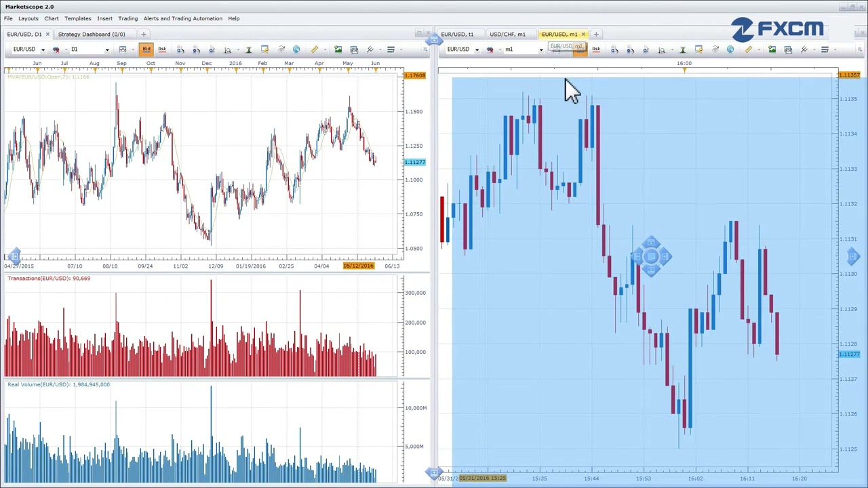Open the D1 period dropdown
Screen dimensions: 868x488
pos(106,49)
